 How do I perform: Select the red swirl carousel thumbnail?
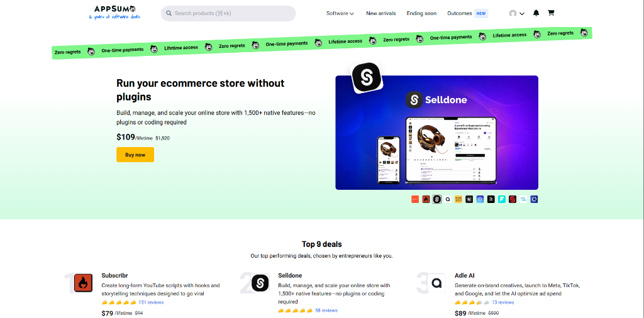(x=513, y=199)
